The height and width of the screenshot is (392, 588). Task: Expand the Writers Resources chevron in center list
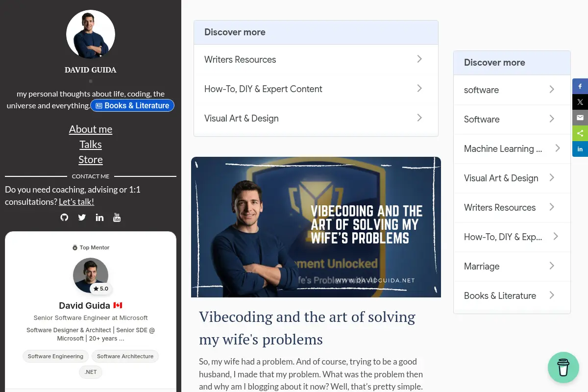click(x=419, y=59)
